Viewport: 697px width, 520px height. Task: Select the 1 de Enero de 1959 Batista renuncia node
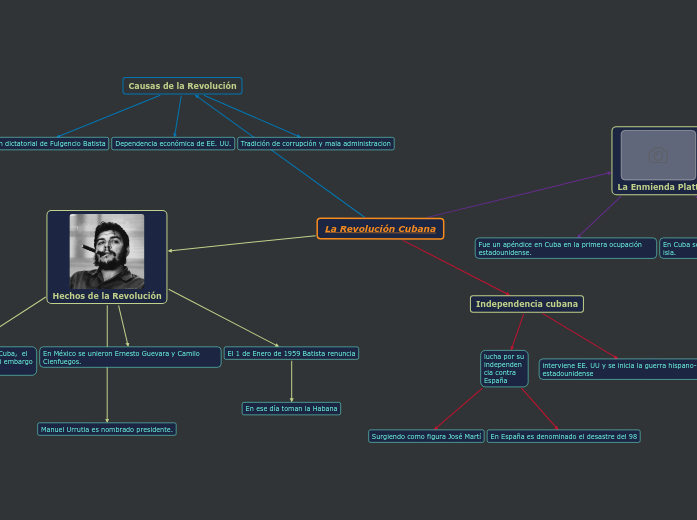(291, 353)
